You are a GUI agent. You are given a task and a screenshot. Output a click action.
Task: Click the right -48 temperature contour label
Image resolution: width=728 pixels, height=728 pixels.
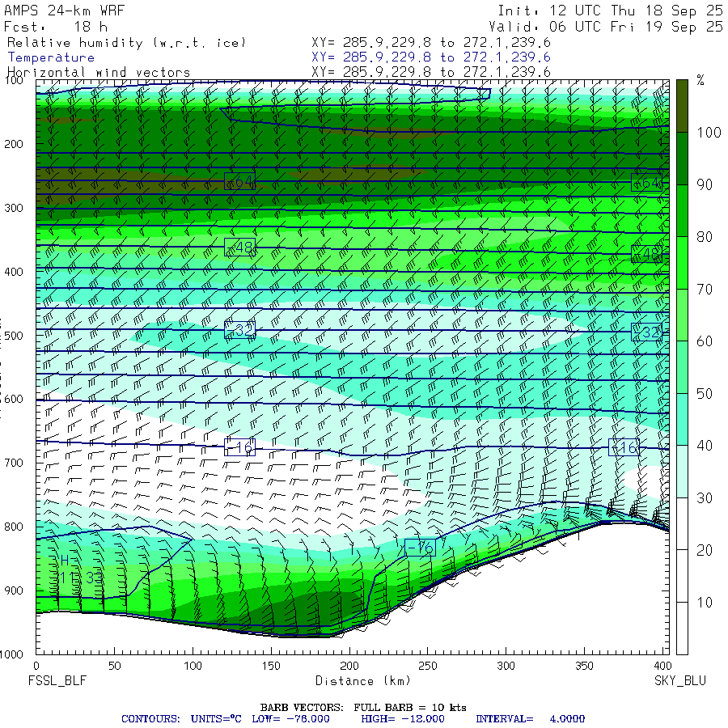pyautogui.click(x=647, y=254)
